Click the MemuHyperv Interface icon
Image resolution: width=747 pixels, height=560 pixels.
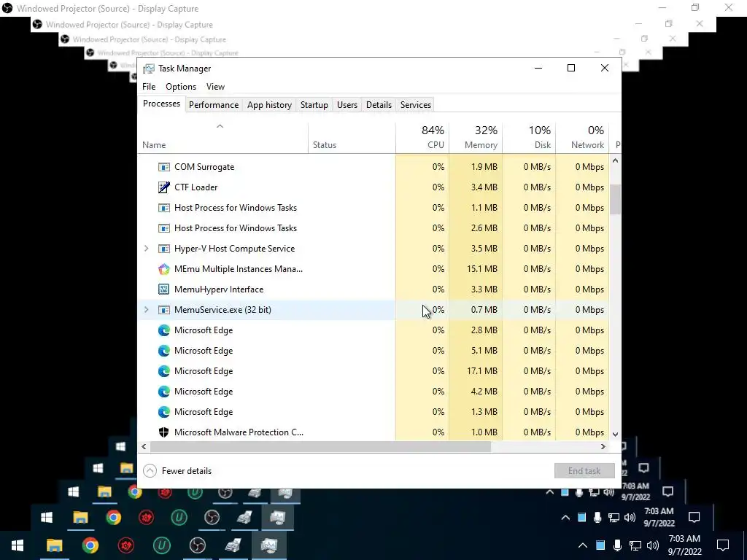click(164, 289)
